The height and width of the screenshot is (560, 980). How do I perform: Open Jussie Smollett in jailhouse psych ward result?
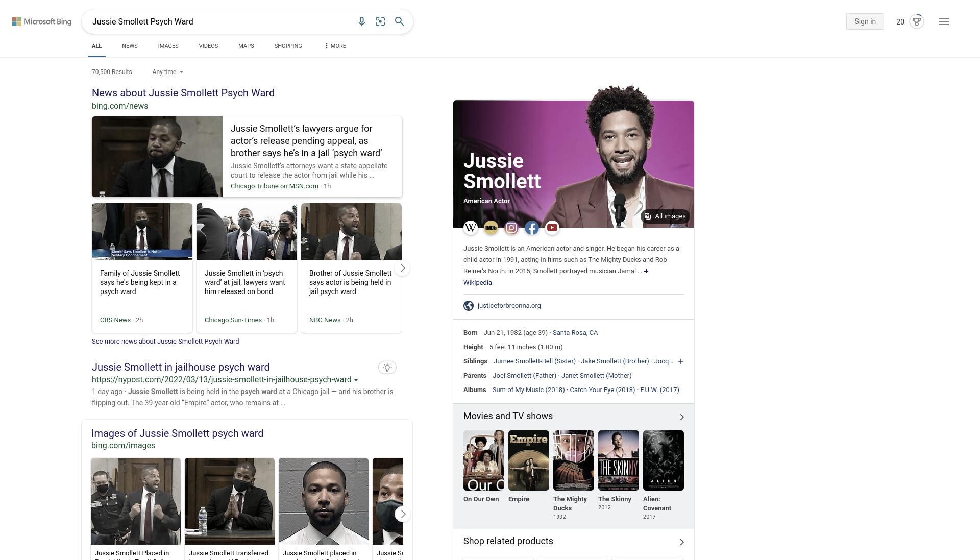coord(181,367)
